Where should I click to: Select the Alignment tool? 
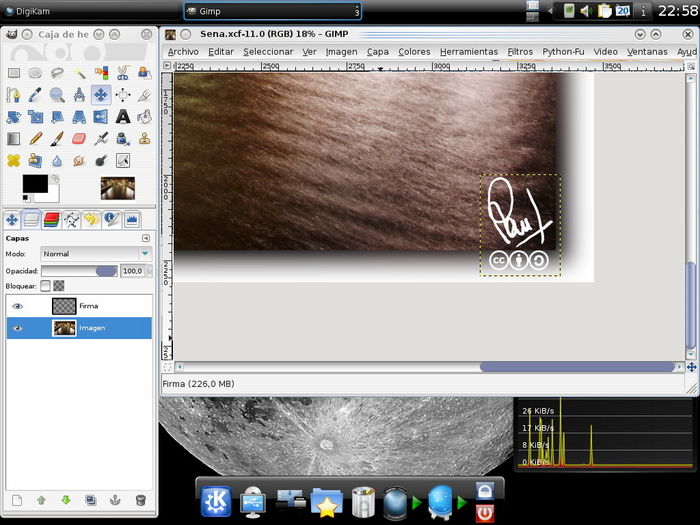pos(123,95)
